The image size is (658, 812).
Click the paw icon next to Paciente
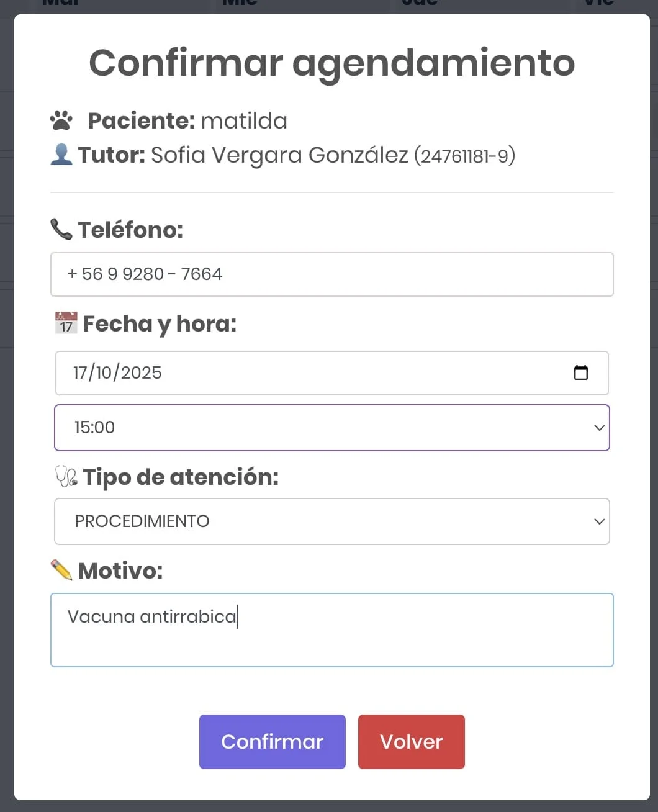pyautogui.click(x=61, y=120)
